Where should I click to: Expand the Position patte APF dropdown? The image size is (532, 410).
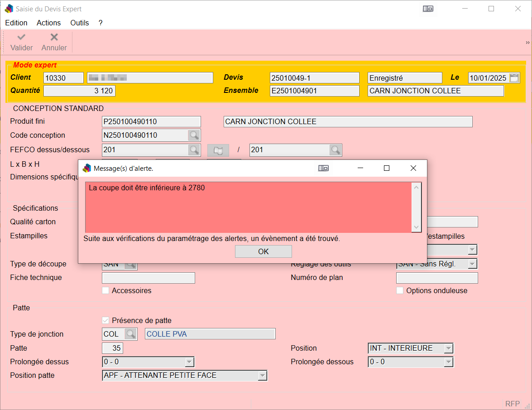tap(262, 376)
